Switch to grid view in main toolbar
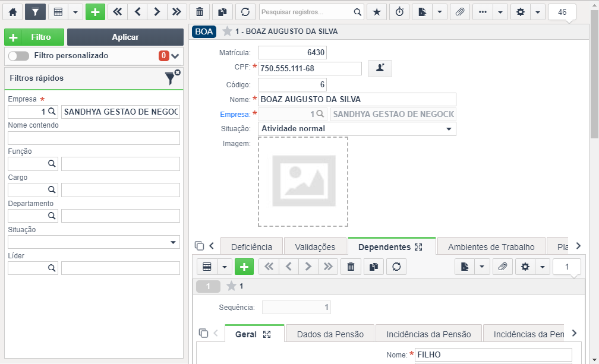The height and width of the screenshot is (364, 599). coord(58,12)
